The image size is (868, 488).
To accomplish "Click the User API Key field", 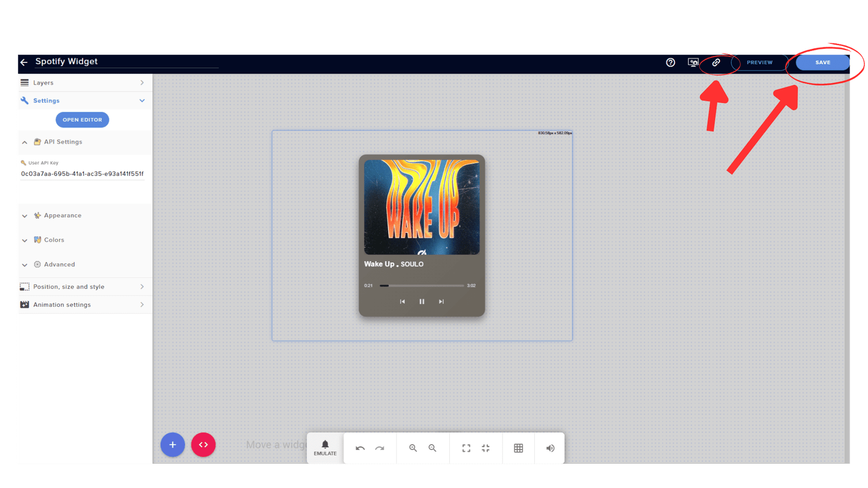I will [82, 174].
